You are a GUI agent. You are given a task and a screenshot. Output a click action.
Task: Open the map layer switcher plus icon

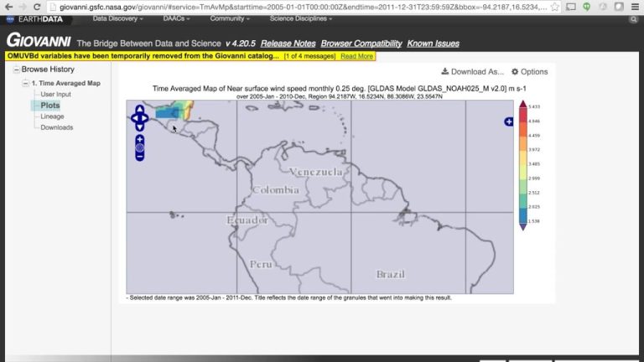[508, 122]
